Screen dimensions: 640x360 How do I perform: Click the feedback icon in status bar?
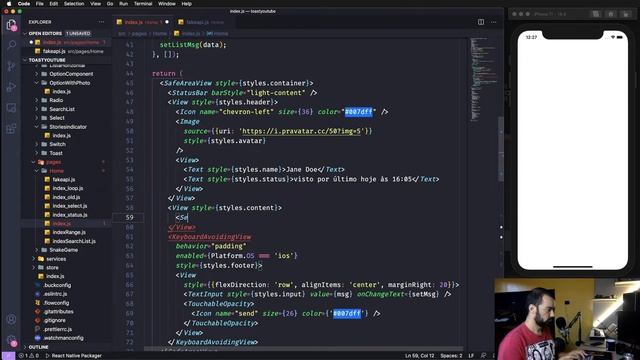(x=483, y=356)
